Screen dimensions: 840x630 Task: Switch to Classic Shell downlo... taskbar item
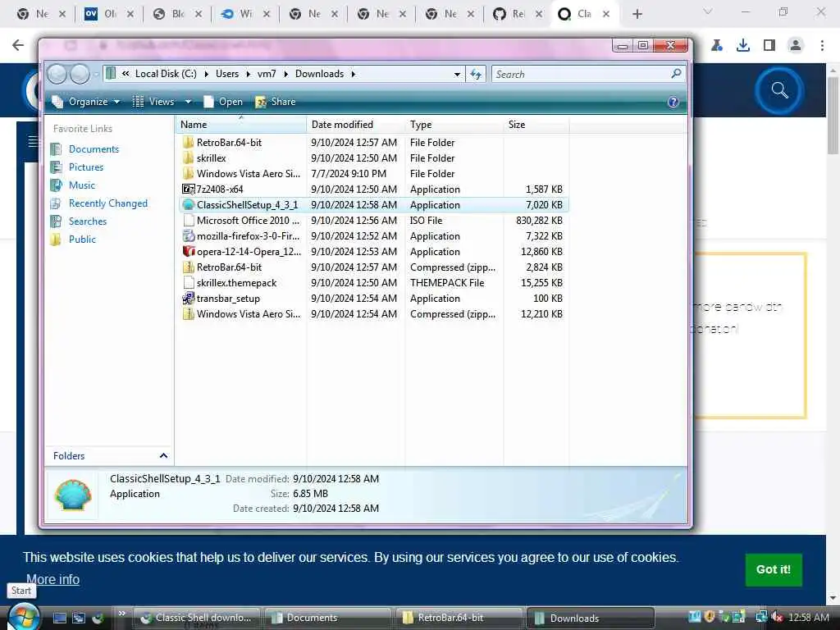click(x=196, y=618)
